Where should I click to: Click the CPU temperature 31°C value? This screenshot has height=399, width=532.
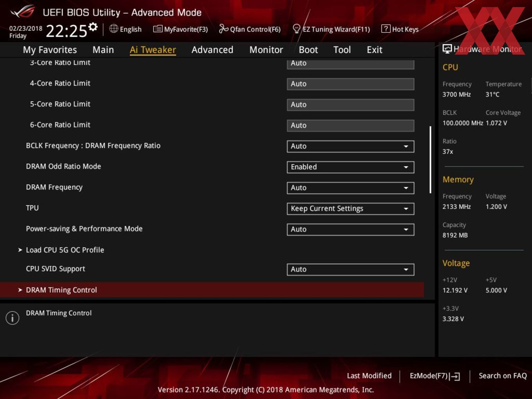tap(492, 94)
